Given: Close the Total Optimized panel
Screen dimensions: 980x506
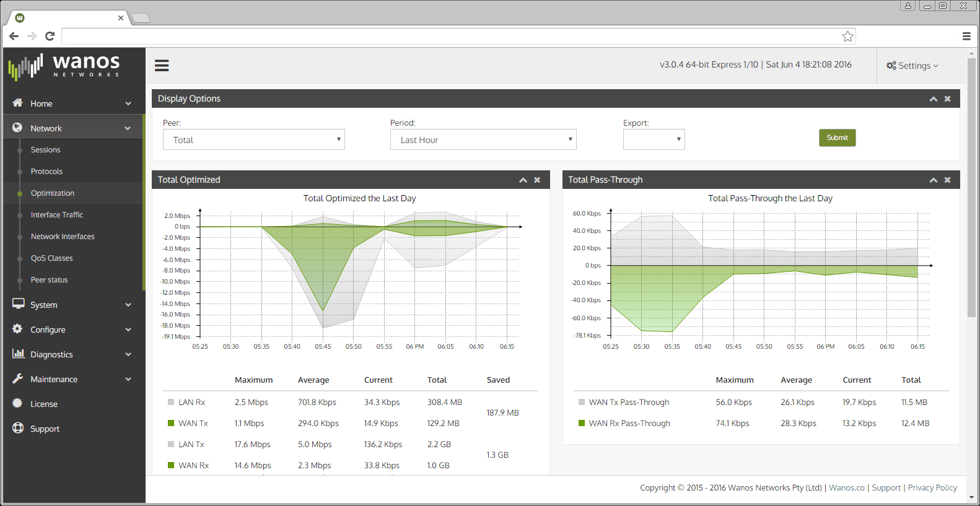Looking at the screenshot, I should [537, 180].
